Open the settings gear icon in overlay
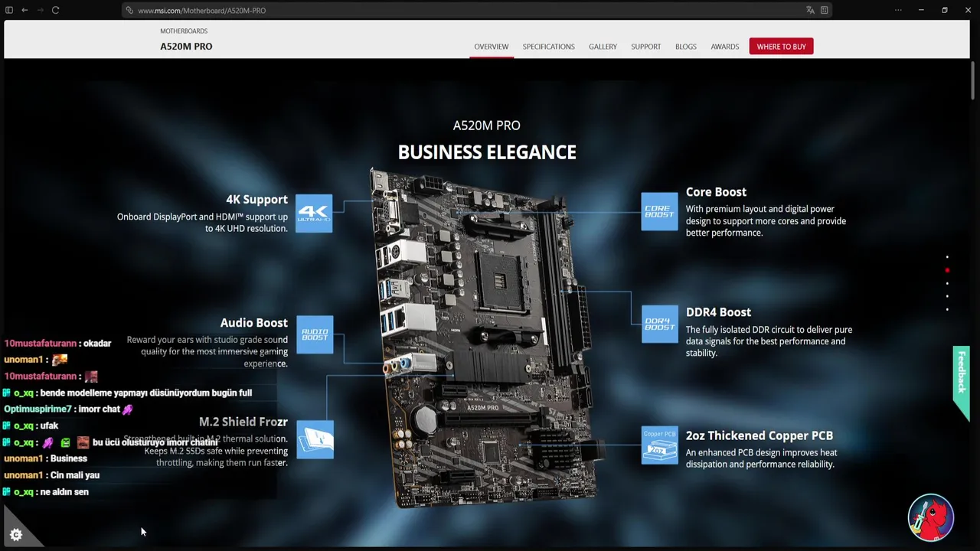 [16, 535]
